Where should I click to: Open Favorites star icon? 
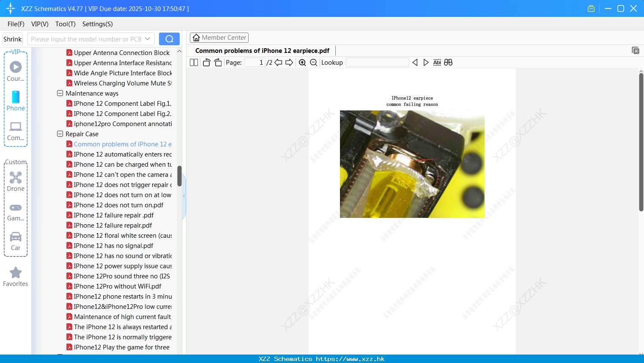pos(16,277)
